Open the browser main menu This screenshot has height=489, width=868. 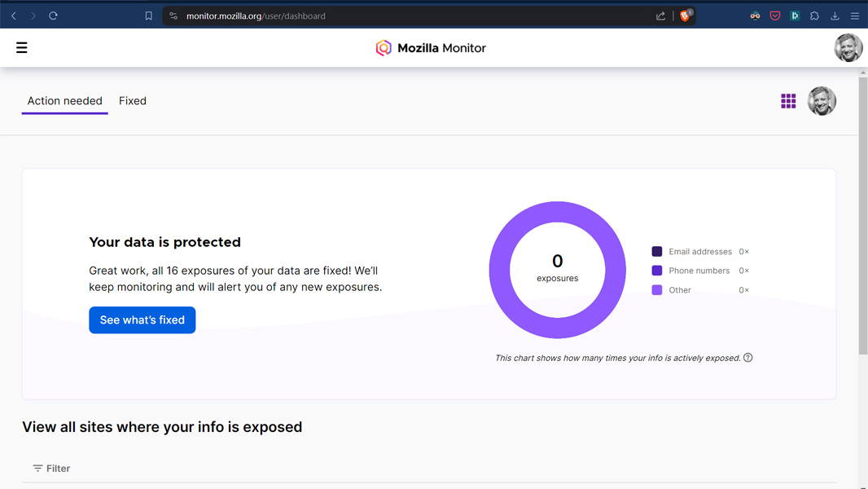[854, 15]
